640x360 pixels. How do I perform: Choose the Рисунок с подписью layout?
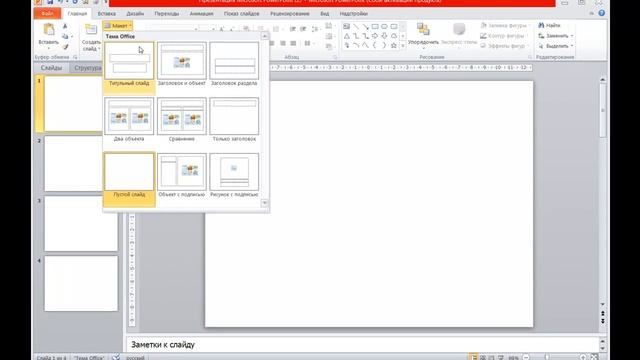click(x=234, y=176)
